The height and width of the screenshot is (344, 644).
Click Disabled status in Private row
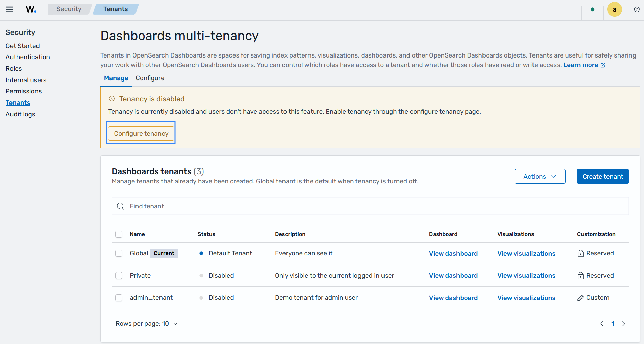click(x=221, y=276)
